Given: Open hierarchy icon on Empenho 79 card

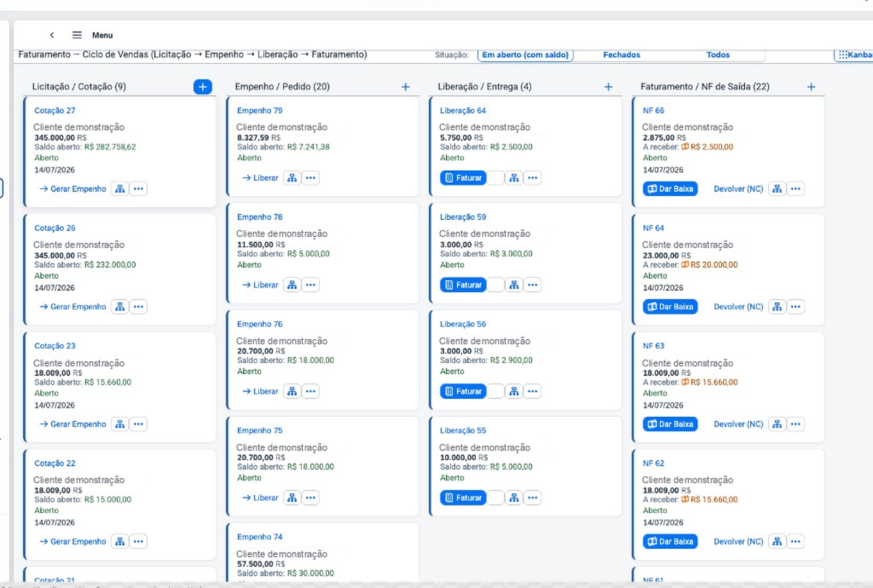Looking at the screenshot, I should point(292,178).
